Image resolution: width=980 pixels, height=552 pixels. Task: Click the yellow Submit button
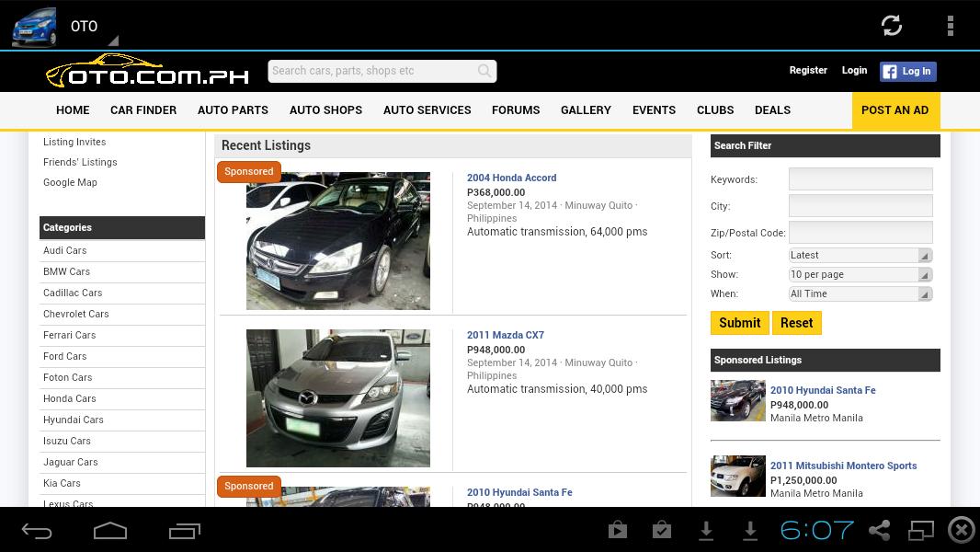tap(739, 323)
